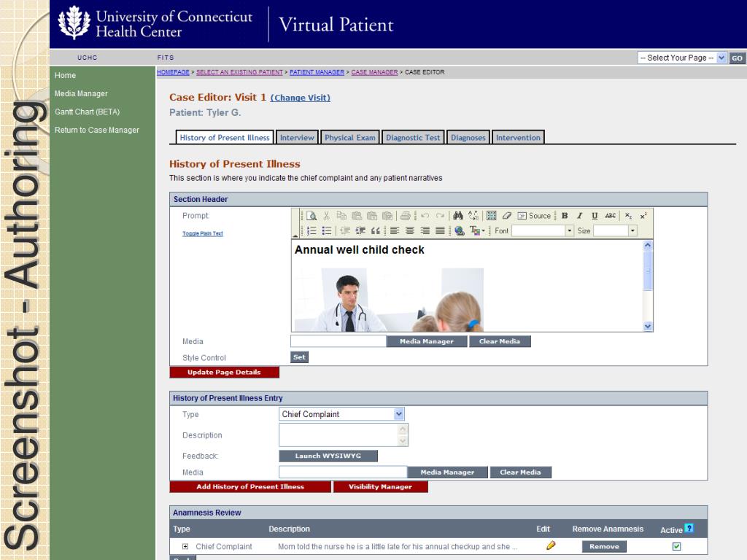Switch to the Intervention tab
This screenshot has height=560, width=747.
click(519, 137)
